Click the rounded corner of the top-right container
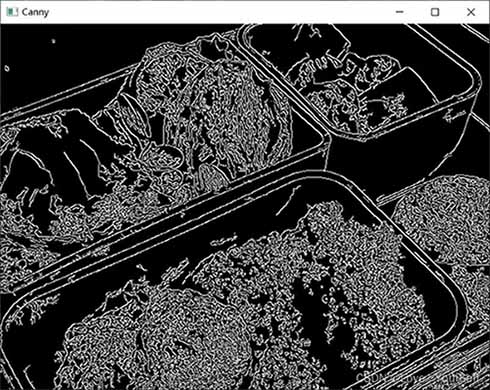 pyautogui.click(x=472, y=78)
